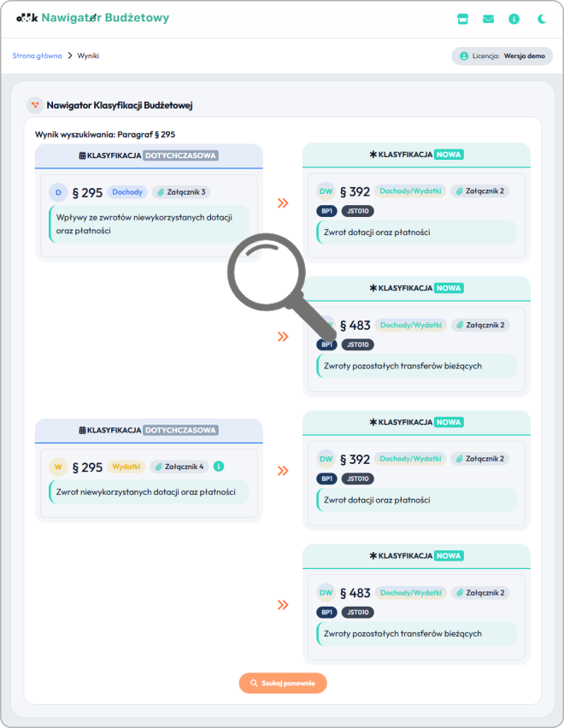
Task: Click double arrow pointing to first § 392
Action: (283, 203)
